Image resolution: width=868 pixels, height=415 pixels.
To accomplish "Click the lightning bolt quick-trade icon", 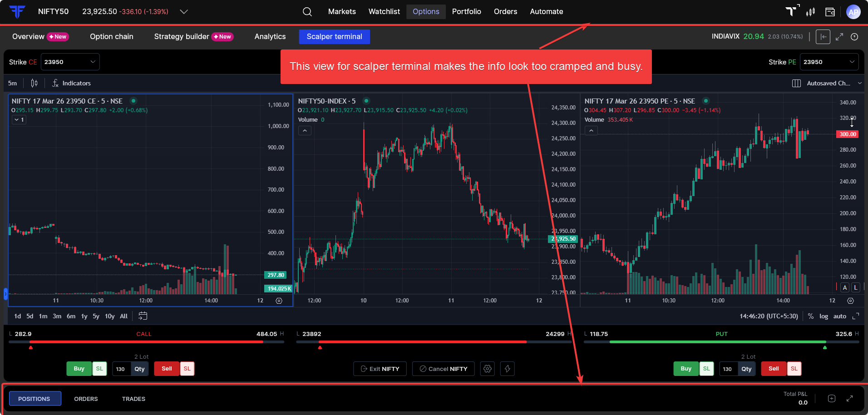I will click(x=508, y=369).
